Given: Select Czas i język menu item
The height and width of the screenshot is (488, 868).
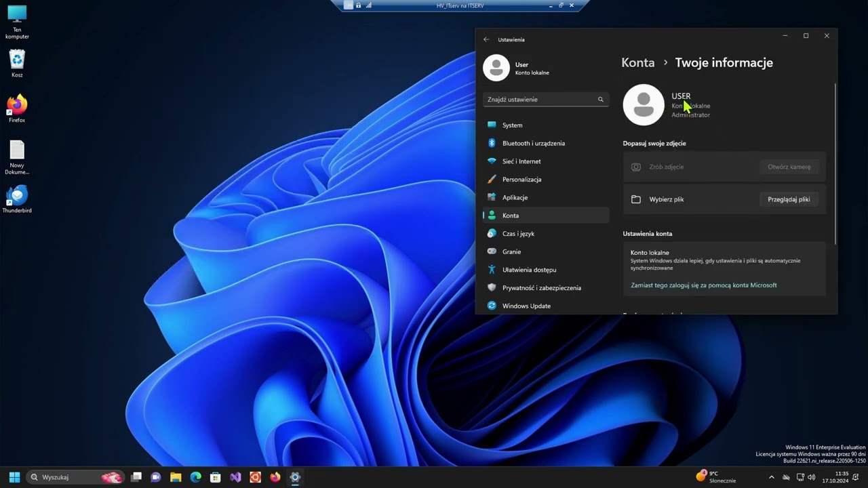Looking at the screenshot, I should (518, 234).
